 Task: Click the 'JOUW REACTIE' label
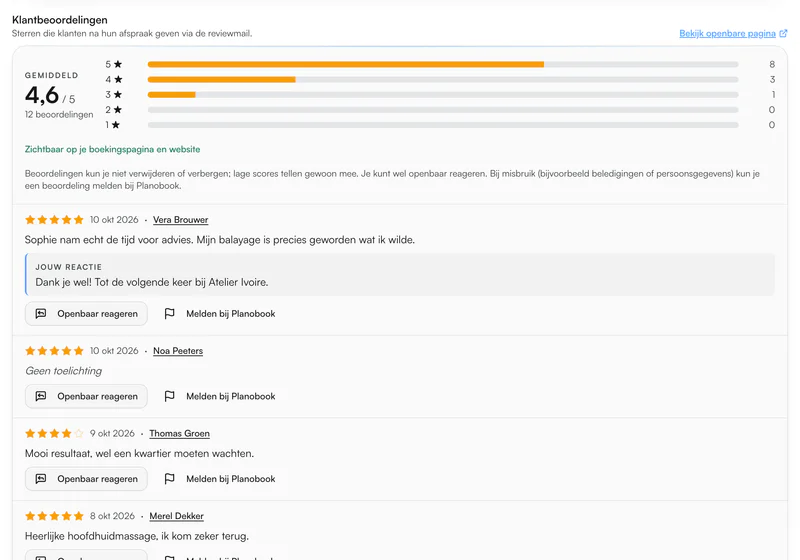[68, 267]
